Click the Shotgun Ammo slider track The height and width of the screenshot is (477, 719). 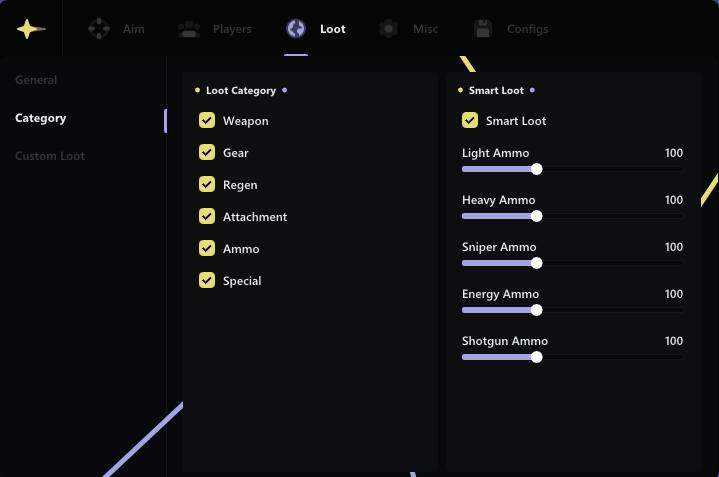573,357
